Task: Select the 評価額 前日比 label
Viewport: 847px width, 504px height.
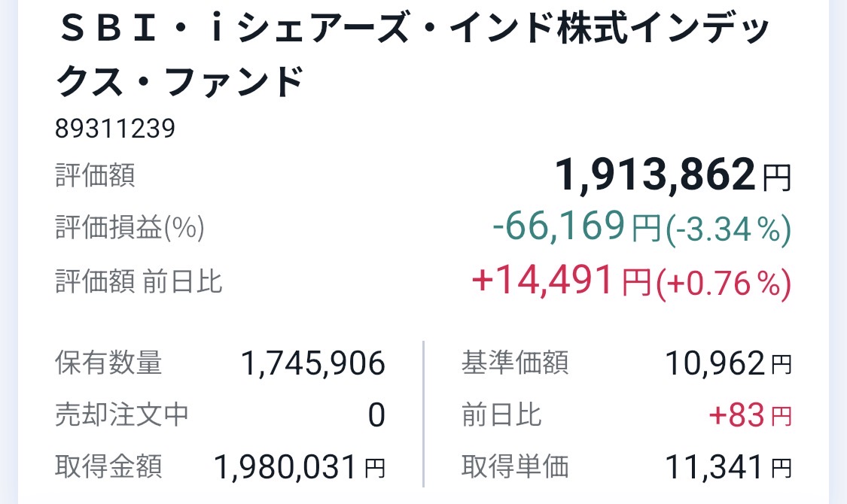Action: click(x=139, y=281)
